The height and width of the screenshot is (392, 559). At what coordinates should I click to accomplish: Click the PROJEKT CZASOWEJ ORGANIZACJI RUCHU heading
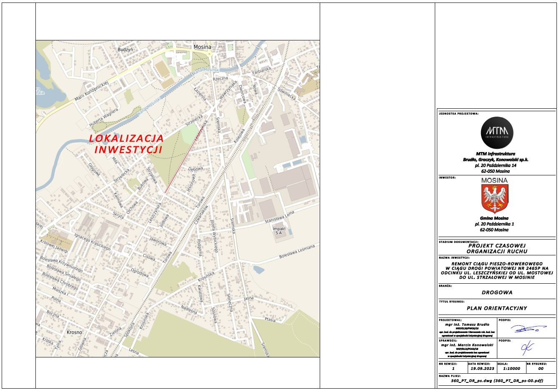tap(497, 249)
